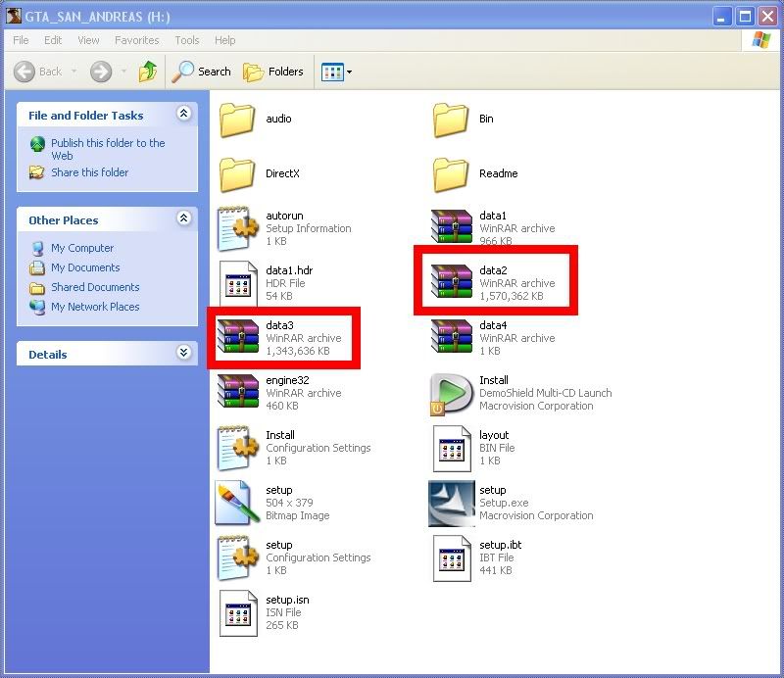Expand the Details panel
Image resolution: width=784 pixels, height=678 pixels.
[184, 353]
